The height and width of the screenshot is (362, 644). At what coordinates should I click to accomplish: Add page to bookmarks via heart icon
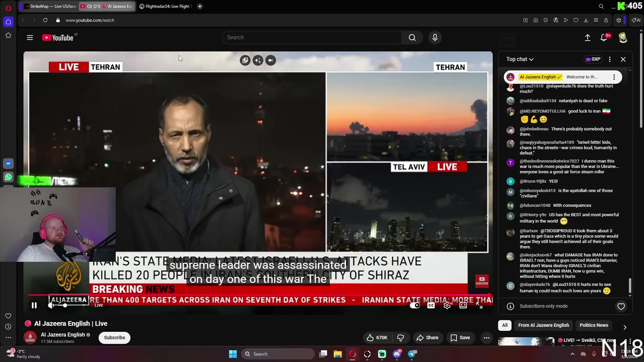pos(576,20)
